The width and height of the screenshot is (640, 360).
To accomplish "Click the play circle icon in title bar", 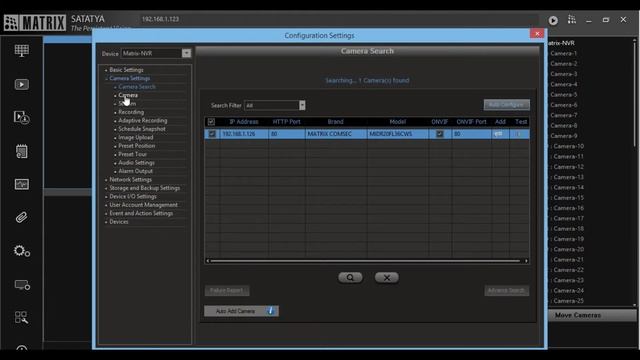I will click(x=553, y=20).
